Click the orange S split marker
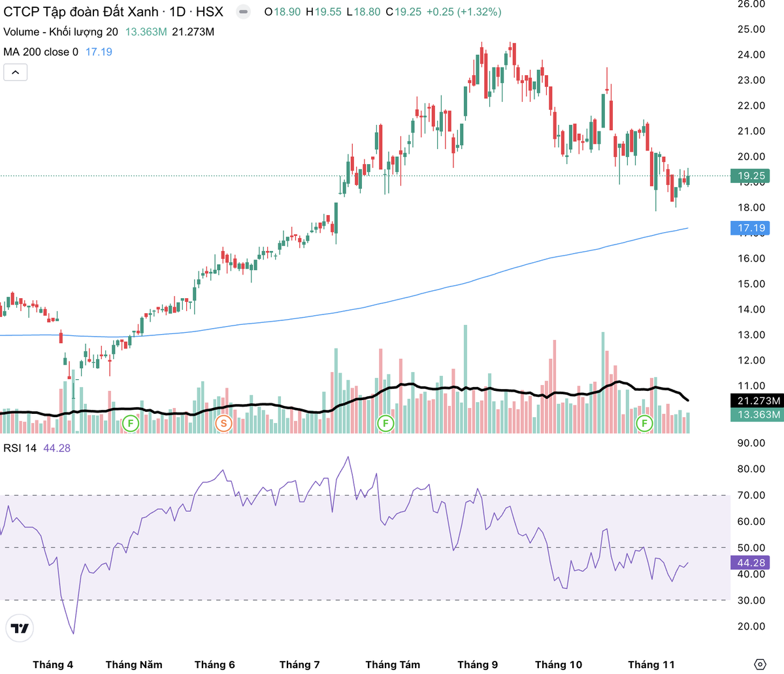Screen dimensions: 784x674 pyautogui.click(x=223, y=424)
